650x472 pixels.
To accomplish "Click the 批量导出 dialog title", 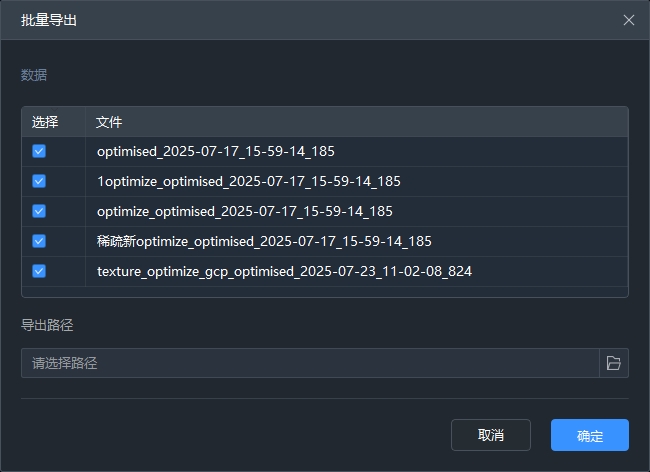I will click(49, 20).
